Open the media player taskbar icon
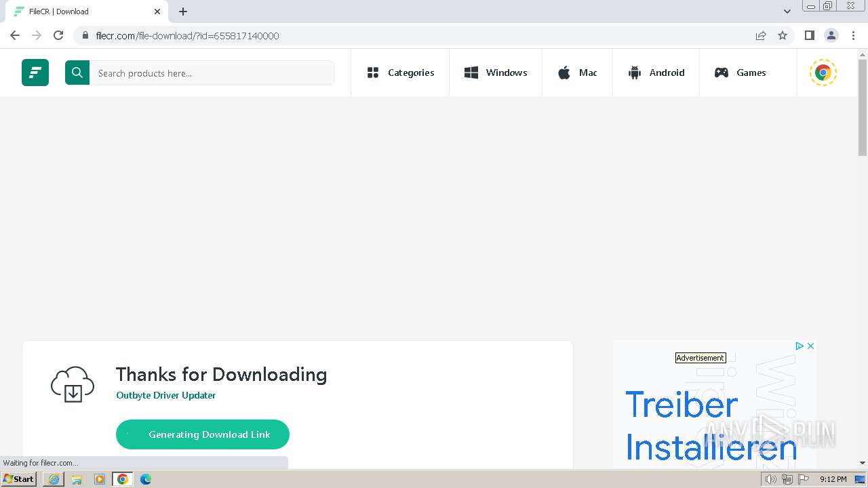Viewport: 868px width, 488px height. point(100,479)
